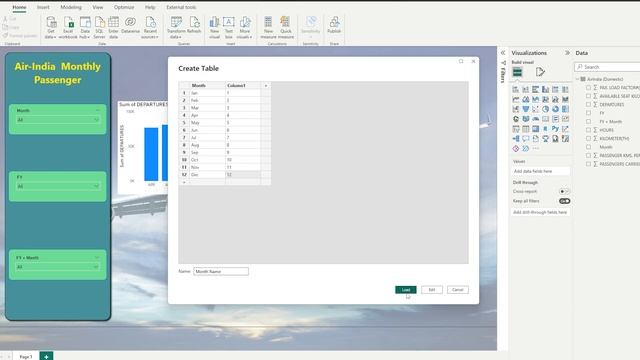Choose the line chart visual
Image resolution: width=640 pixels, height=360 pixels.
coord(516,99)
